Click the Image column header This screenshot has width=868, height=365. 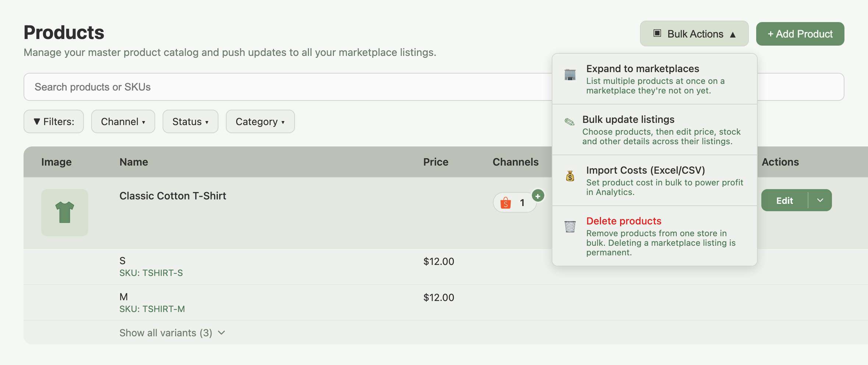pyautogui.click(x=56, y=162)
